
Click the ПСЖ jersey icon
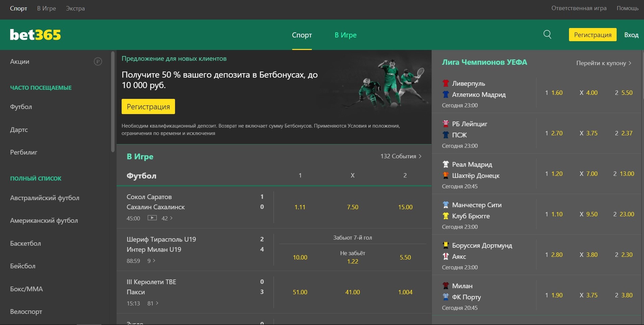tap(446, 135)
